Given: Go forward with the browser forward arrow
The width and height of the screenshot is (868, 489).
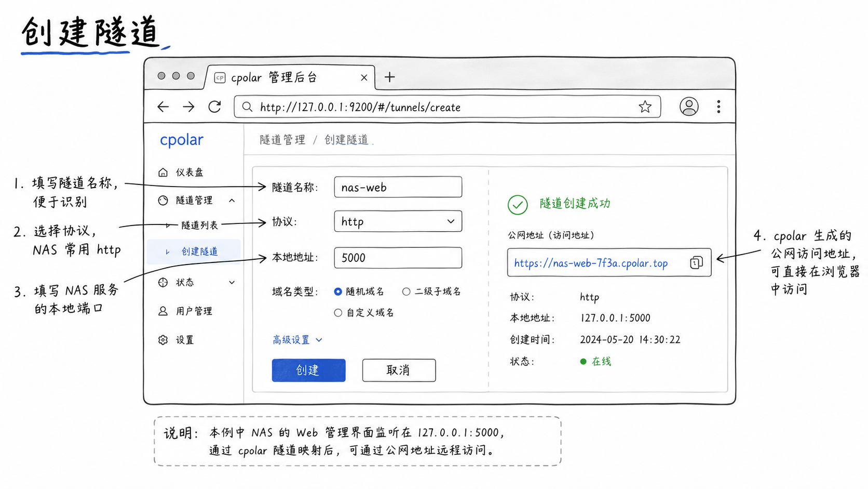Looking at the screenshot, I should pyautogui.click(x=188, y=107).
